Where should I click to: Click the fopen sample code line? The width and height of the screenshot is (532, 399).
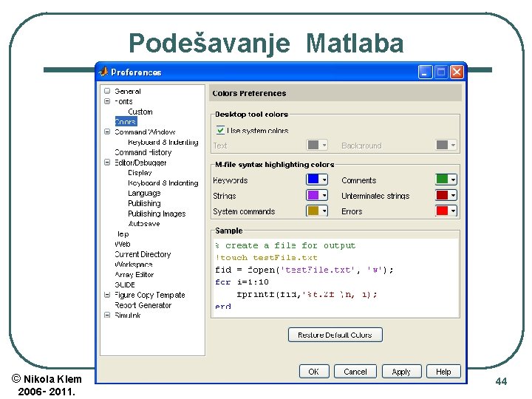tap(304, 270)
